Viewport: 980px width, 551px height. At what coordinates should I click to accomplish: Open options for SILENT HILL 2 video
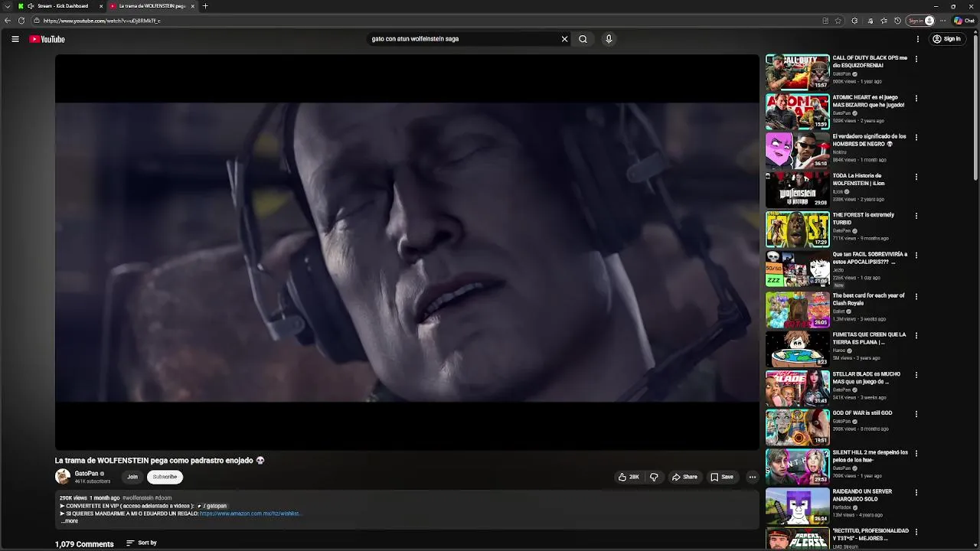tap(916, 454)
